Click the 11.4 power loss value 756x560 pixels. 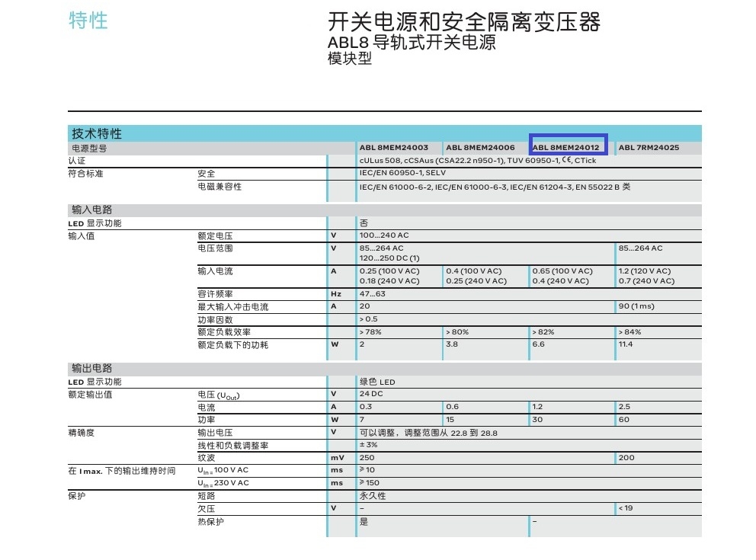point(626,344)
